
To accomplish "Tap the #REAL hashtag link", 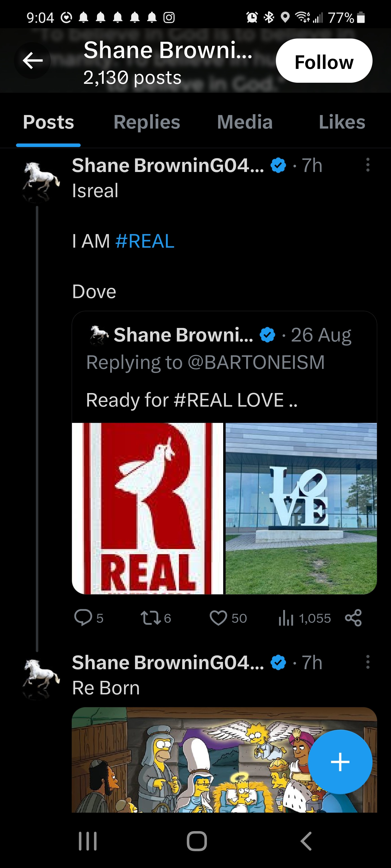I will tap(145, 241).
